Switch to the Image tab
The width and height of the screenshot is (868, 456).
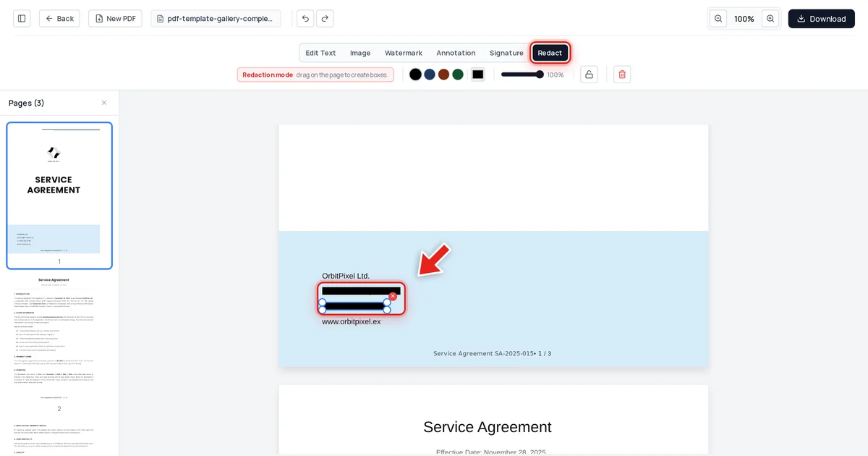tap(360, 53)
